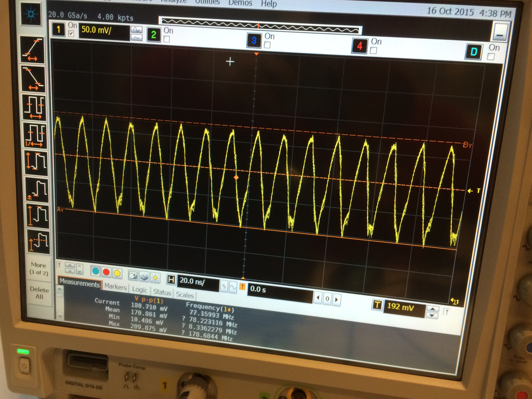Image resolution: width=532 pixels, height=399 pixels.
Task: Decrease the trigger level with down arrow
Action: pos(432,315)
